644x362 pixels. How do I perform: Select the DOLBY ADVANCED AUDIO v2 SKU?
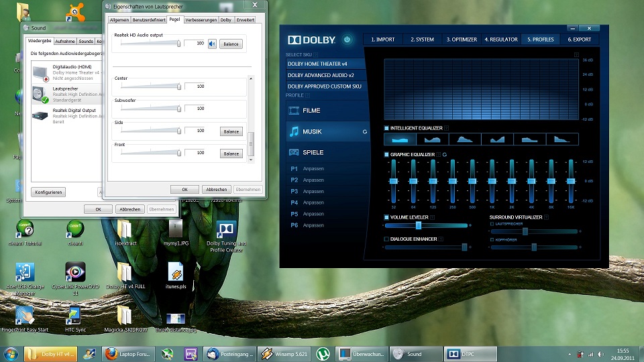(x=325, y=75)
